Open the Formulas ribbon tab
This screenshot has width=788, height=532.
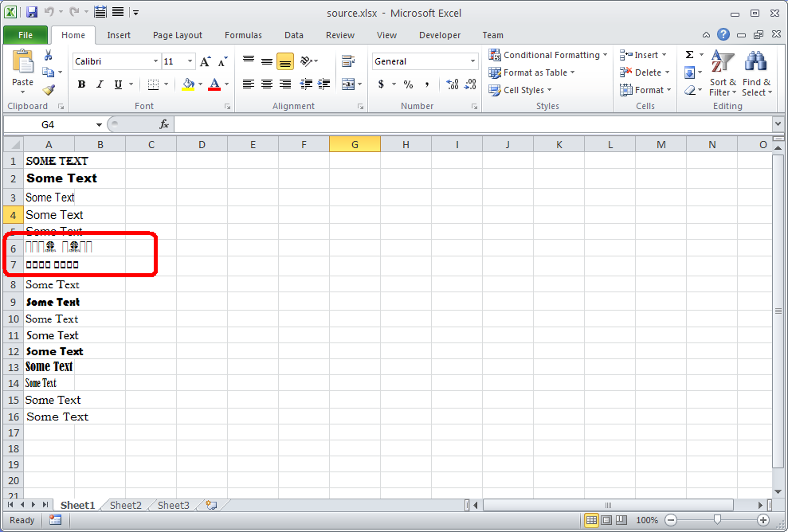coord(243,35)
